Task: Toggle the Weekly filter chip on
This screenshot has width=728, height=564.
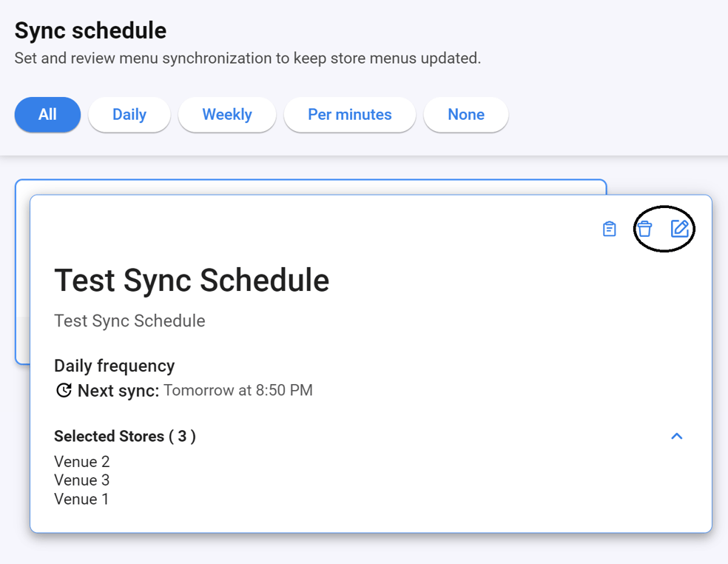Action: point(227,115)
